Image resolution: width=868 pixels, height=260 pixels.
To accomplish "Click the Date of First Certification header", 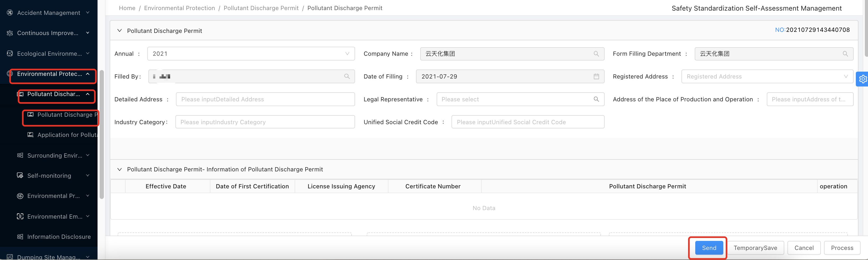I will tap(252, 186).
